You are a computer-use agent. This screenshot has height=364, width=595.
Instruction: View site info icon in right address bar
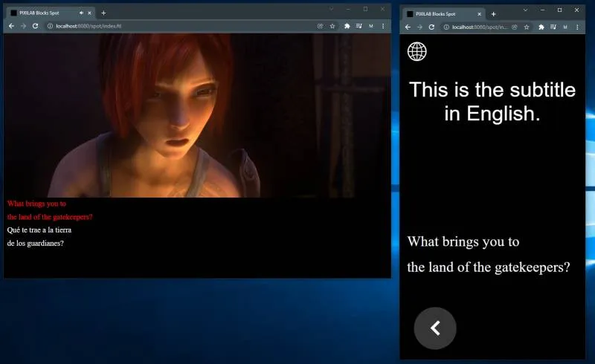tap(446, 27)
